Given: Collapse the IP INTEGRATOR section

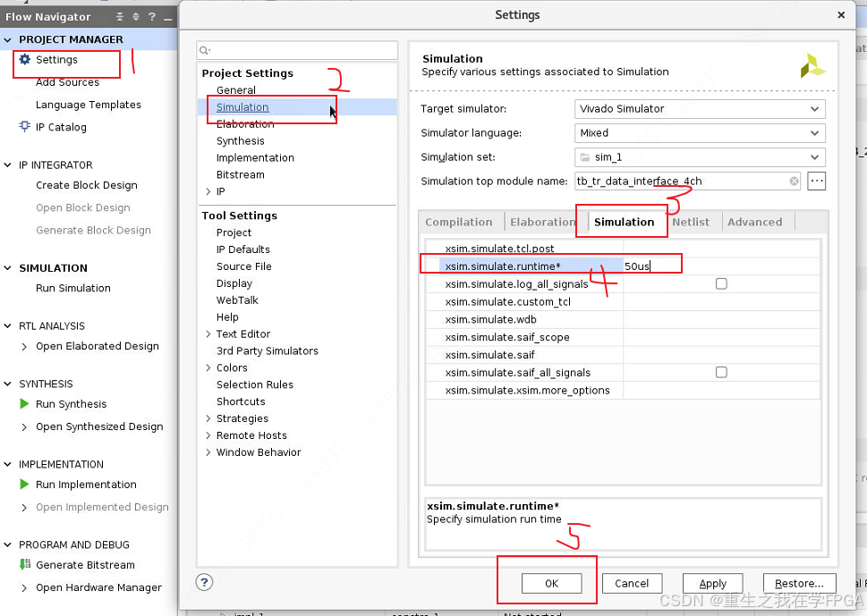Looking at the screenshot, I should (x=8, y=165).
